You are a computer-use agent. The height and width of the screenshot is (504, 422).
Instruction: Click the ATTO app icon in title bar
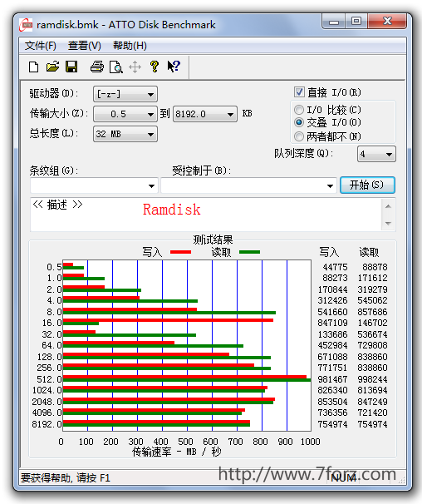click(x=26, y=25)
